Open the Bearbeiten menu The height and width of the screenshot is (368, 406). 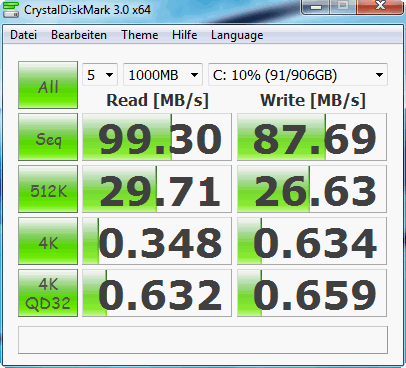pos(79,35)
